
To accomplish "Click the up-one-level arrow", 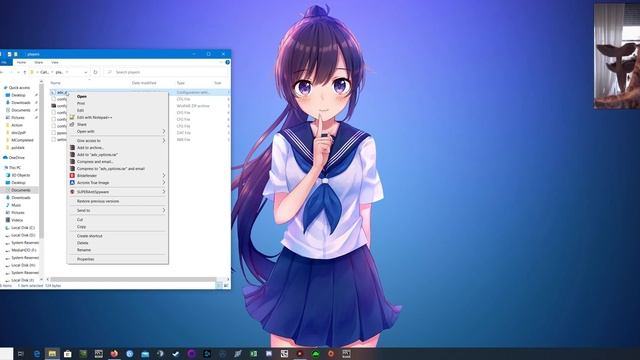I will point(25,72).
